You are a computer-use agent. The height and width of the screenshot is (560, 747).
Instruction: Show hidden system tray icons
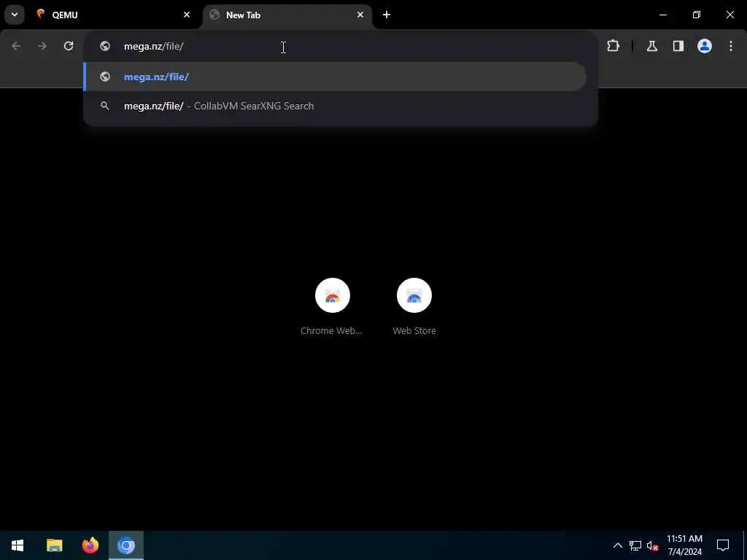click(617, 545)
